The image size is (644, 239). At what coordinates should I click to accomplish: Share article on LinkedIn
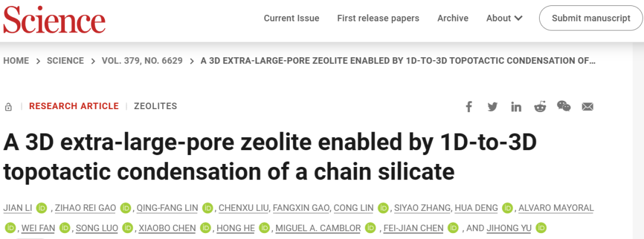point(516,107)
